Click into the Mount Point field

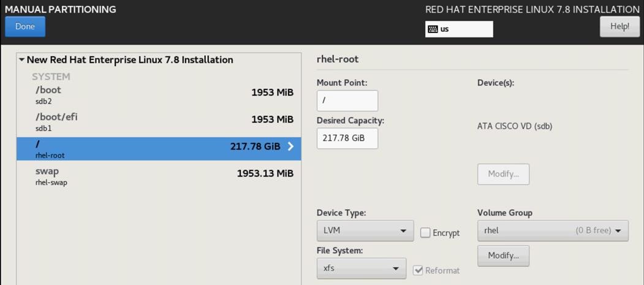(x=347, y=101)
